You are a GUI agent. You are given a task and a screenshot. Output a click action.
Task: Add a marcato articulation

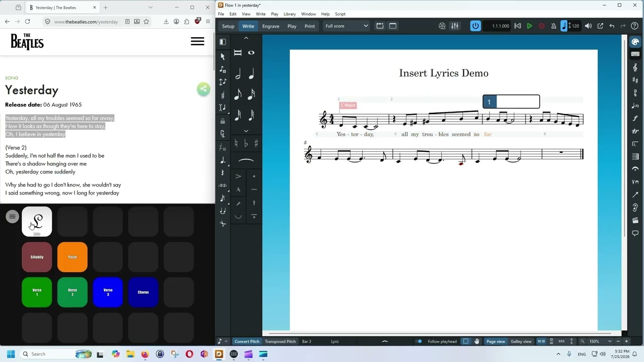pyautogui.click(x=238, y=190)
